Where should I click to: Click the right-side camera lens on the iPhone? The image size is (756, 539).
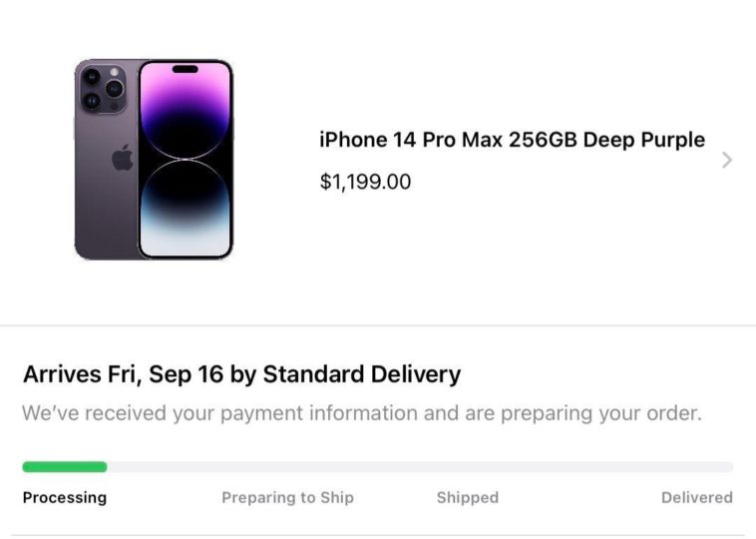pyautogui.click(x=114, y=89)
